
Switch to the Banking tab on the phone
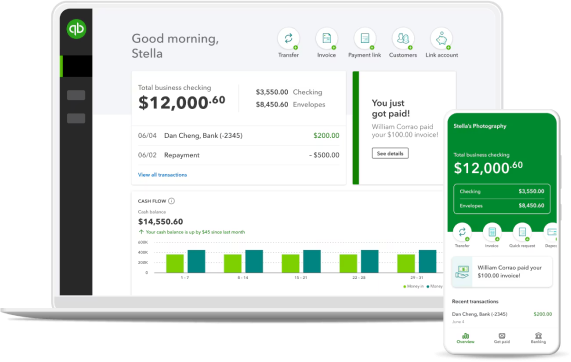coord(538,338)
